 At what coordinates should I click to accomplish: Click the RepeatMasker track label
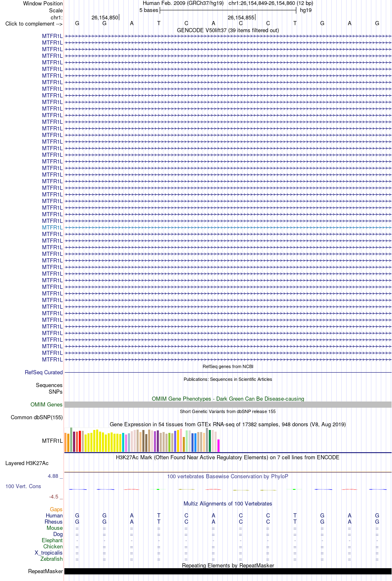point(45,571)
